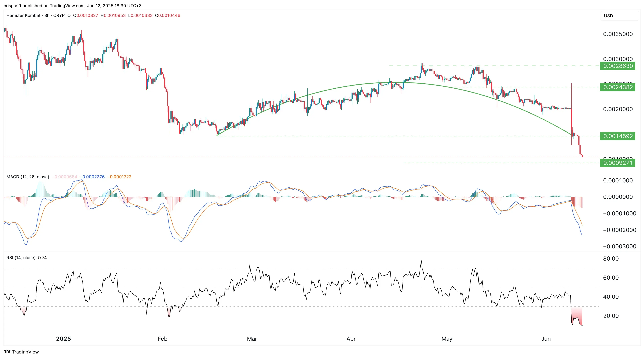Click the MACD orange signal value -0.0001722
This screenshot has height=358, width=644.
coord(119,177)
